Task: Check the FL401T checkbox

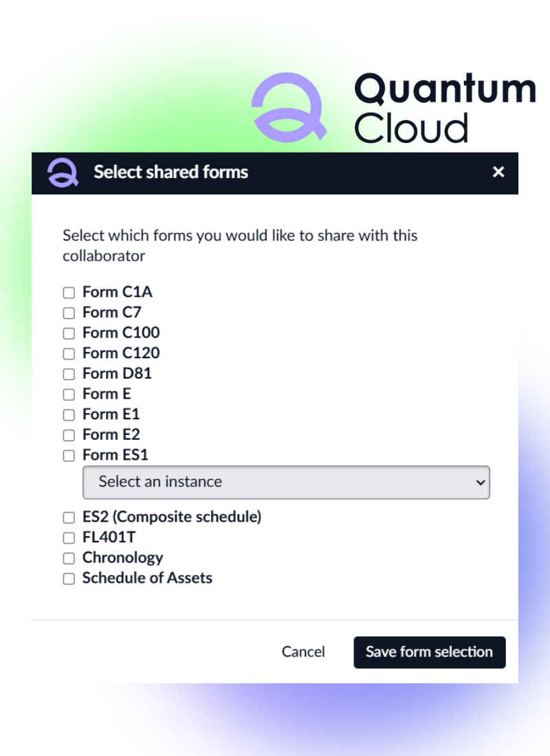Action: point(69,538)
